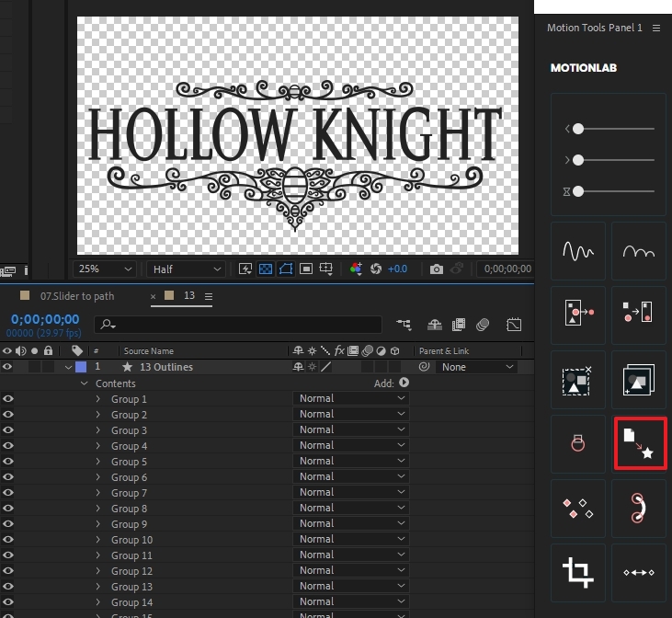Open Motion Tools Panel 1 menu
This screenshot has width=672, height=618.
point(656,28)
